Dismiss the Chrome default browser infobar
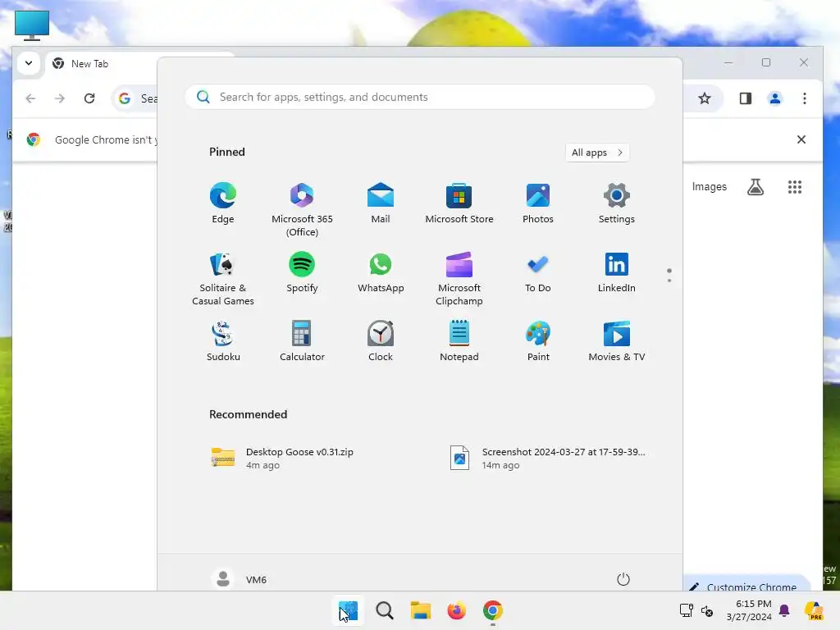 pyautogui.click(x=801, y=139)
